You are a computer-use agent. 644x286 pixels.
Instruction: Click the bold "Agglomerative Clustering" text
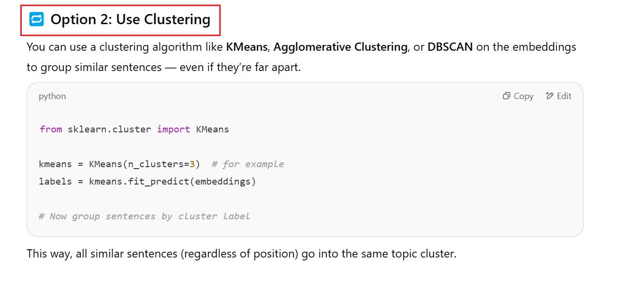point(340,47)
